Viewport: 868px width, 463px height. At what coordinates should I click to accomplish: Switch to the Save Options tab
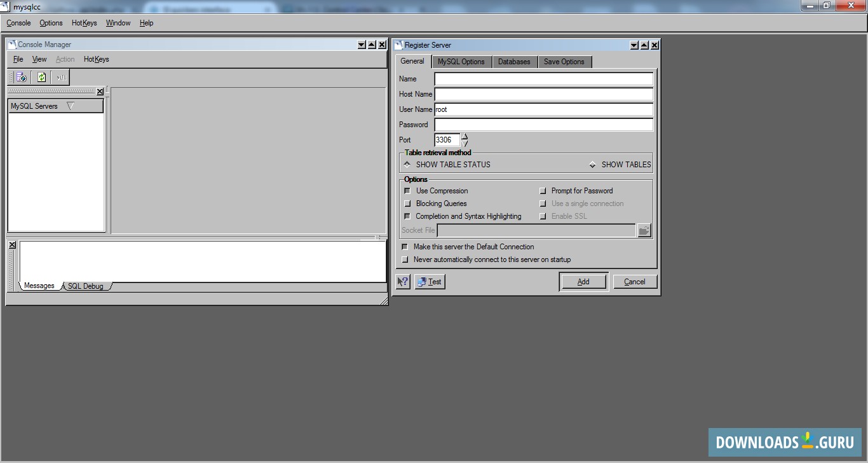(x=564, y=62)
